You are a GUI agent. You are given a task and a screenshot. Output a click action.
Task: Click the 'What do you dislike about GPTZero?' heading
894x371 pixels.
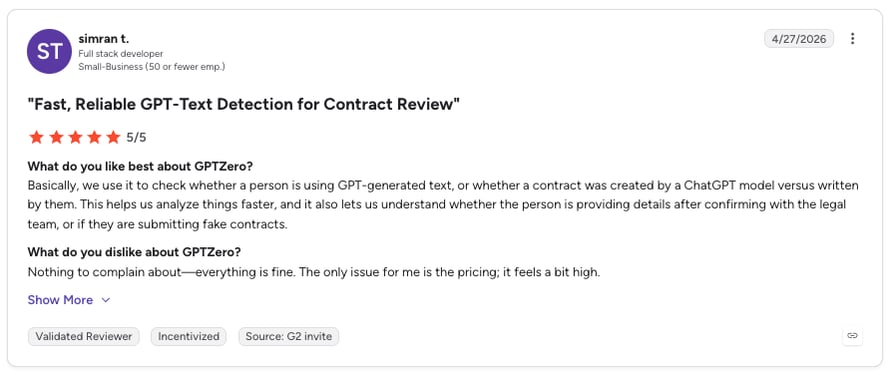click(135, 252)
